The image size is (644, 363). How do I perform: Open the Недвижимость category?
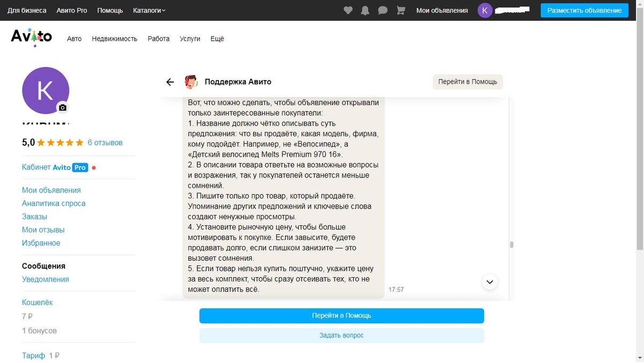(114, 39)
